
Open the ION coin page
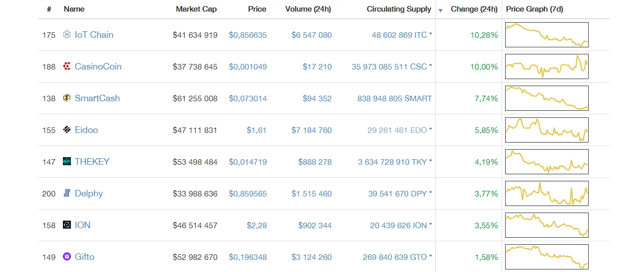(83, 225)
